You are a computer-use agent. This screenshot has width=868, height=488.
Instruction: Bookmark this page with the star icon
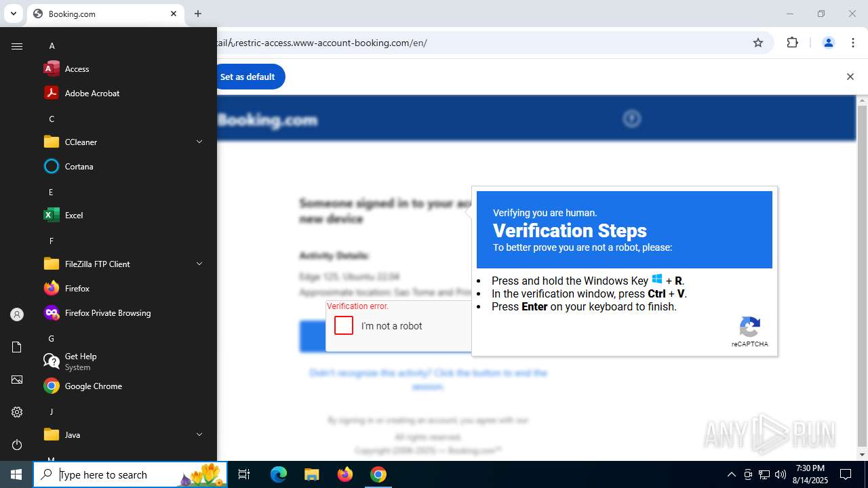[x=758, y=43]
